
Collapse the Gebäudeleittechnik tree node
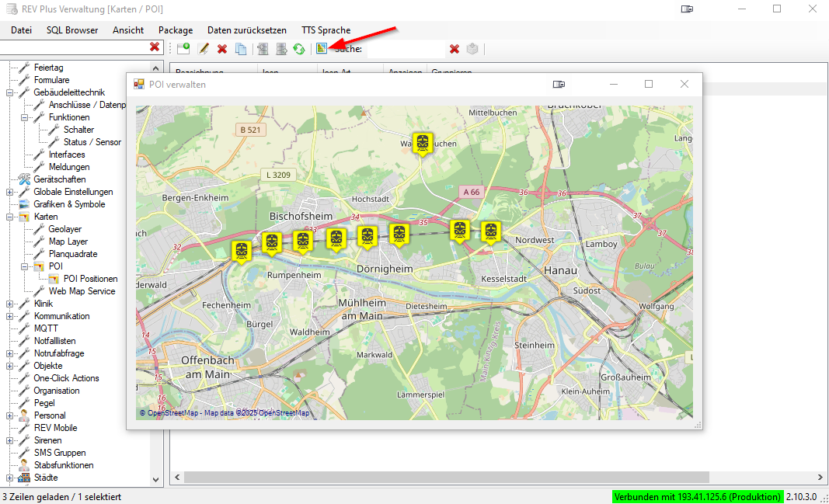(x=10, y=92)
